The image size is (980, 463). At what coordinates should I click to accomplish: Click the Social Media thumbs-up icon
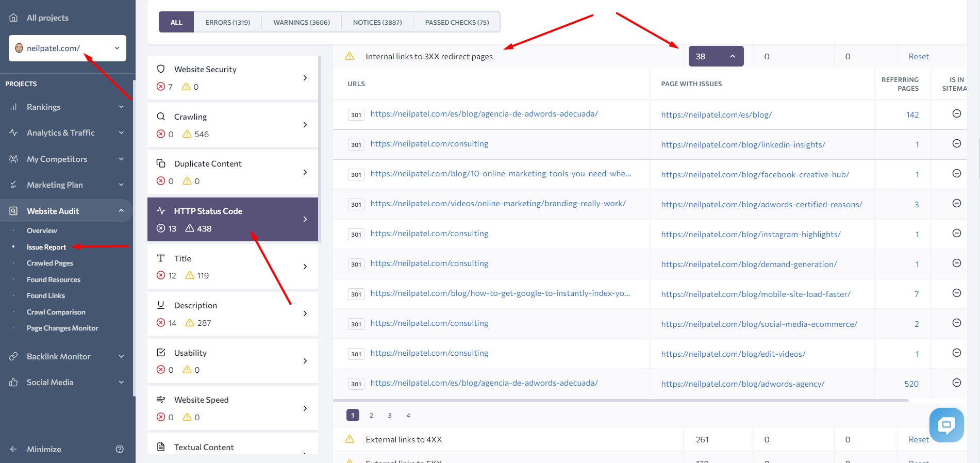14,382
